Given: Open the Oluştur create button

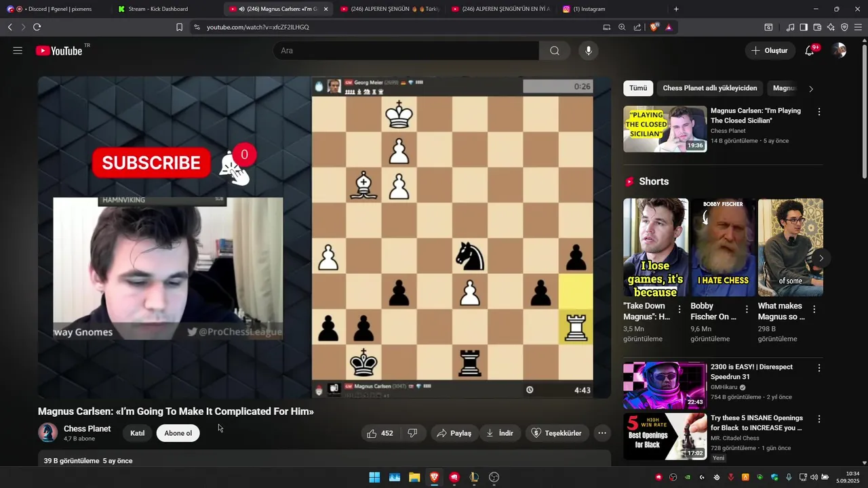Looking at the screenshot, I should coord(770,51).
